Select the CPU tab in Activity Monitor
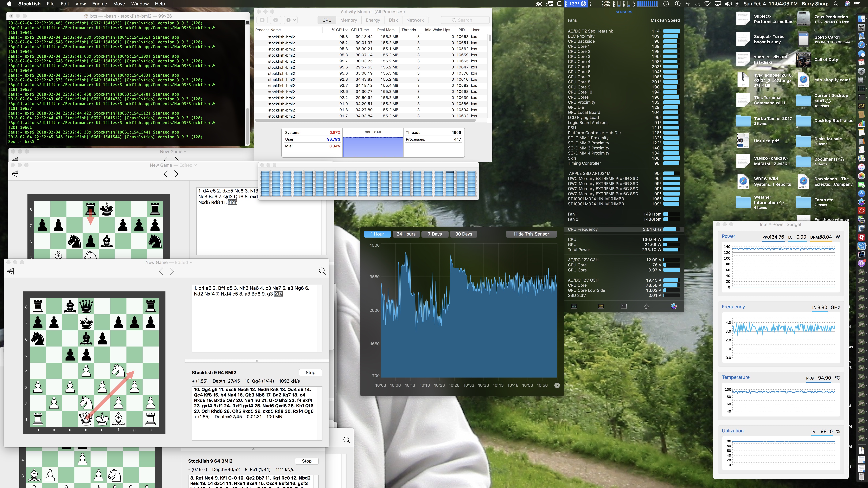 (x=327, y=20)
